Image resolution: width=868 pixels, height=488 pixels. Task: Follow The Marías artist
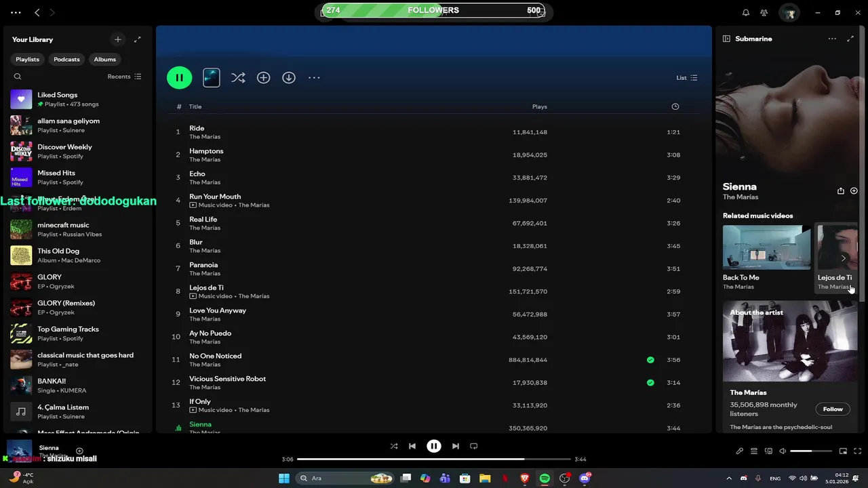click(833, 409)
